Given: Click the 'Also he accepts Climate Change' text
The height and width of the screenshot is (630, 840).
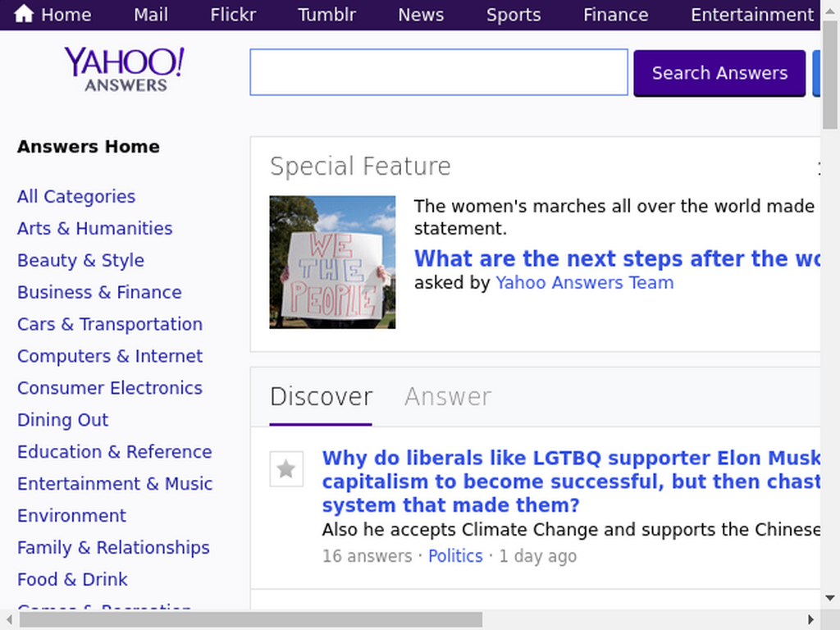Looking at the screenshot, I should pos(571,529).
